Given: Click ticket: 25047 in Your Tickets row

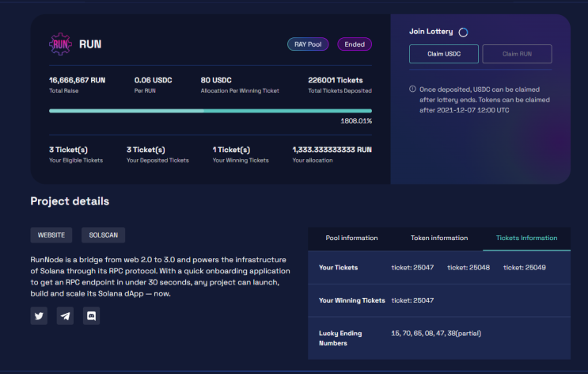Looking at the screenshot, I should 412,268.
